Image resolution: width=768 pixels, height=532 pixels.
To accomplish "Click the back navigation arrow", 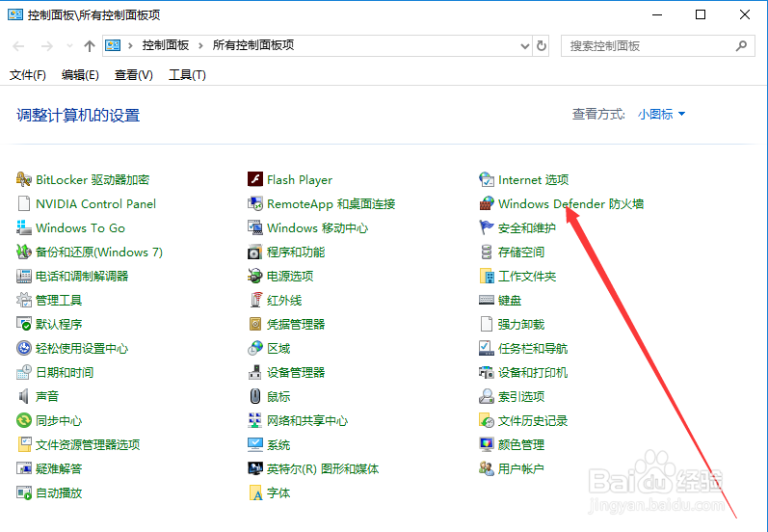I will coord(18,46).
